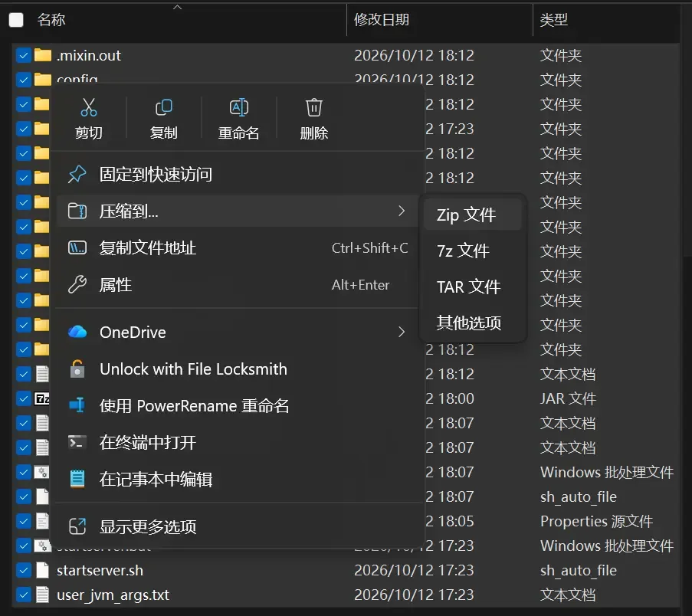The image size is (692, 616).
Task: Choose TAR 文件 in the compress submenu
Action: (473, 287)
